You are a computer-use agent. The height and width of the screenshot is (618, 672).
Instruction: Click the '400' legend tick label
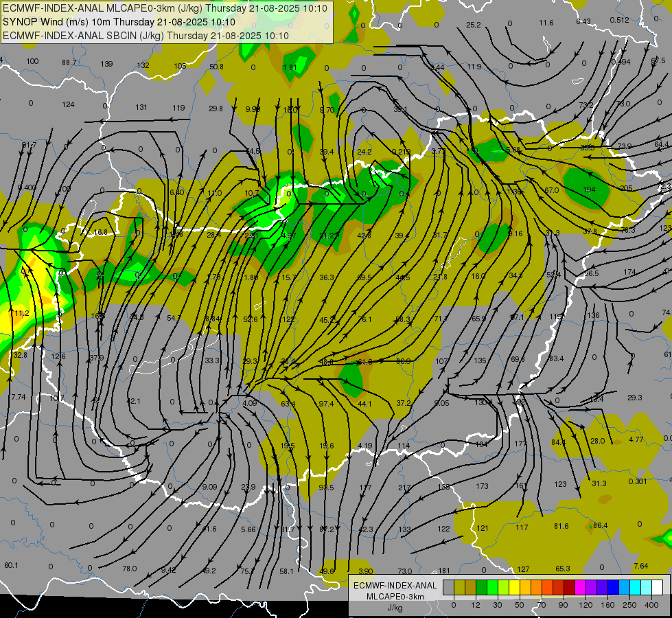(x=651, y=605)
